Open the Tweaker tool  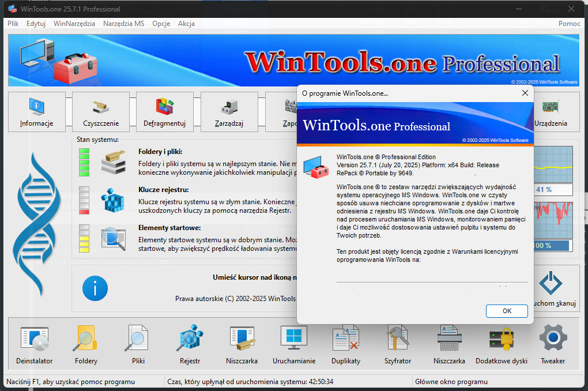553,344
